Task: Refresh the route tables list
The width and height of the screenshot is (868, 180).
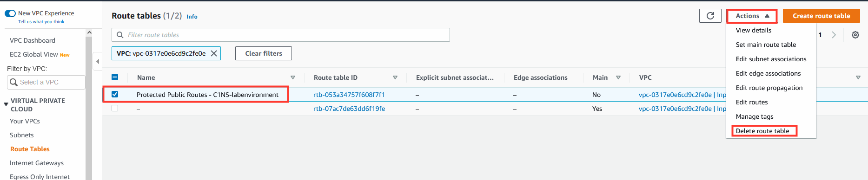Action: coord(710,16)
